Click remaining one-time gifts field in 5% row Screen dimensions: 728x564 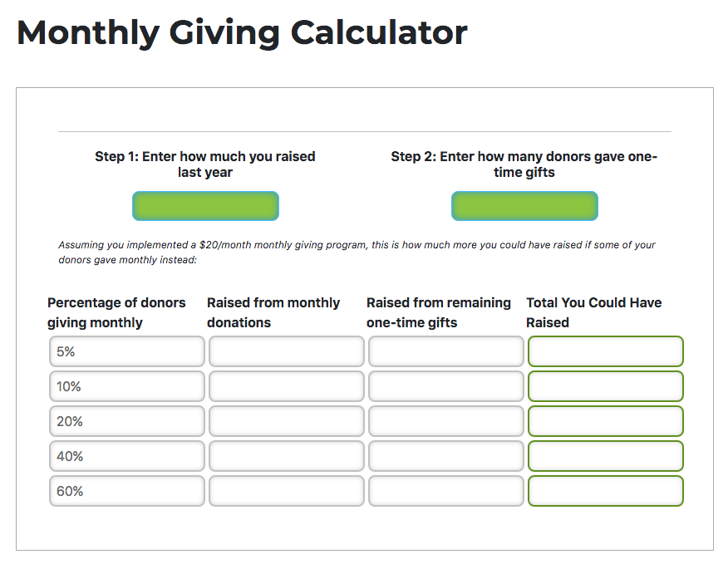click(446, 351)
